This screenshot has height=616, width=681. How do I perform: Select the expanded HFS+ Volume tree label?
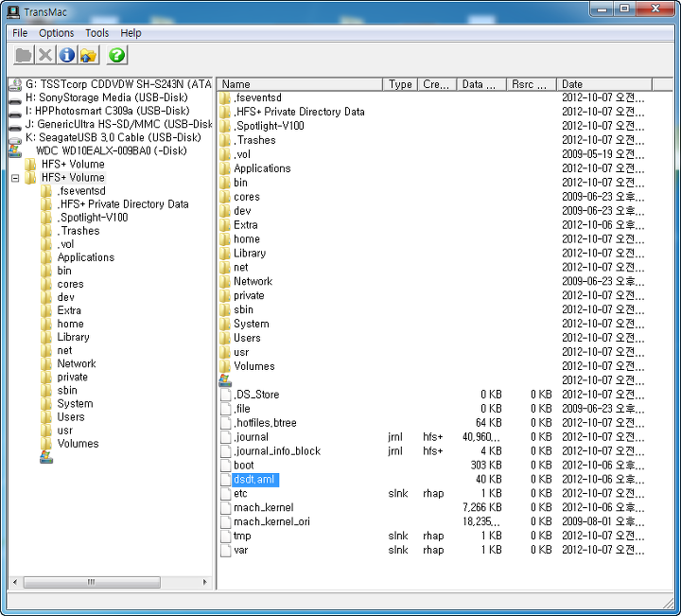(x=73, y=177)
